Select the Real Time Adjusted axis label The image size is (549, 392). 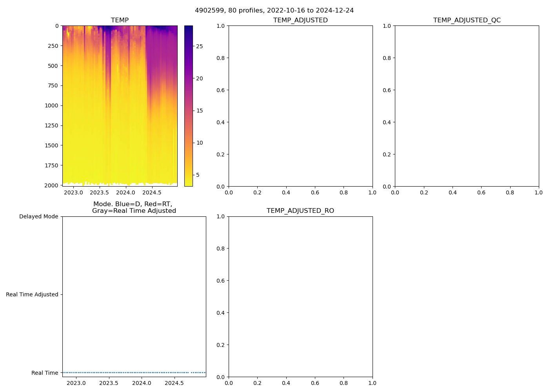[32, 295]
